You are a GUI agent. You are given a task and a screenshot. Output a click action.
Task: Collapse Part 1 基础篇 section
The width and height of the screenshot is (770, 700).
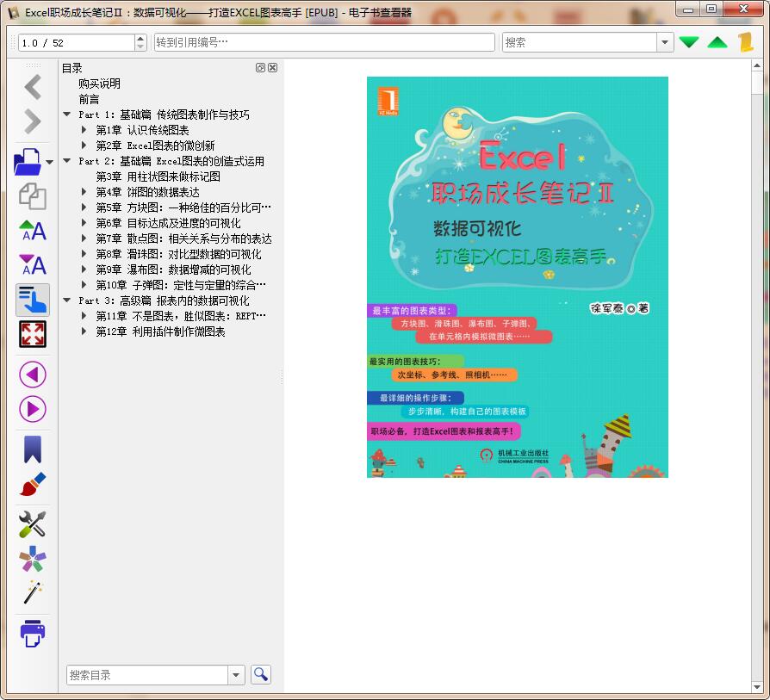(67, 115)
